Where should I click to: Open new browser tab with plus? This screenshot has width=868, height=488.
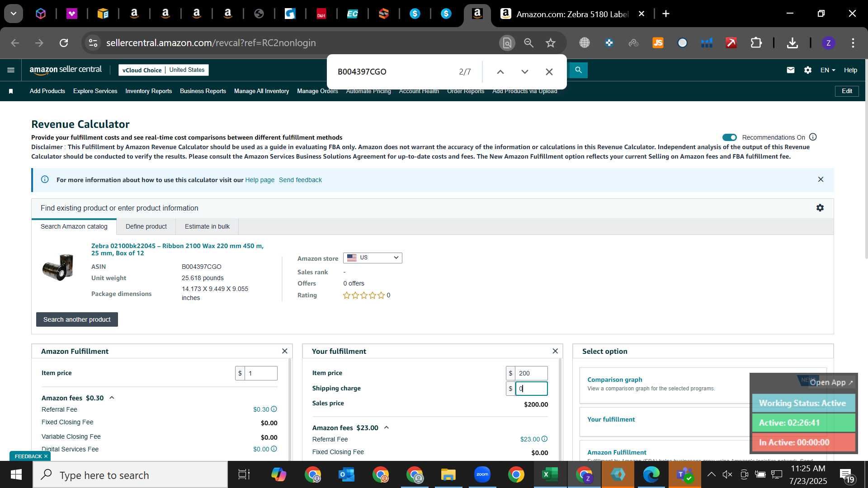[x=665, y=14]
